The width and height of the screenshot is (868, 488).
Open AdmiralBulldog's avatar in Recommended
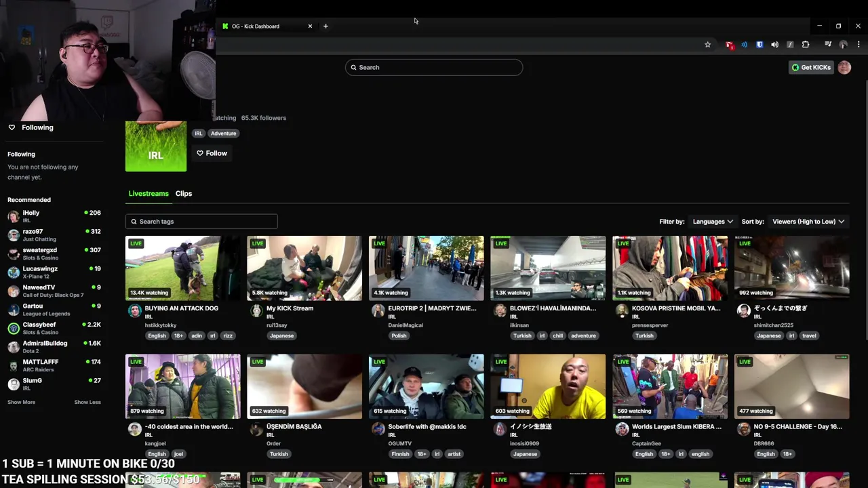[14, 347]
